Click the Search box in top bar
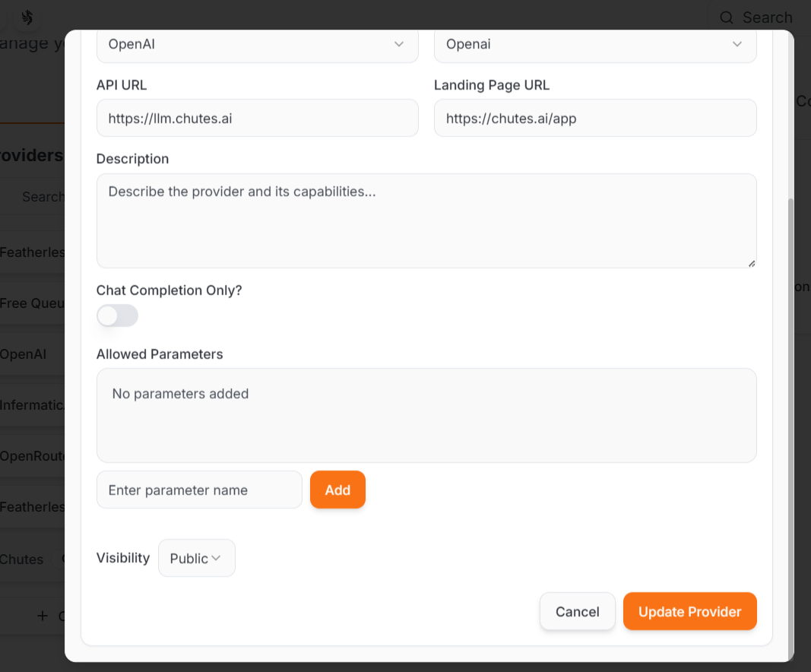Screen dimensions: 811x672 click(x=759, y=17)
